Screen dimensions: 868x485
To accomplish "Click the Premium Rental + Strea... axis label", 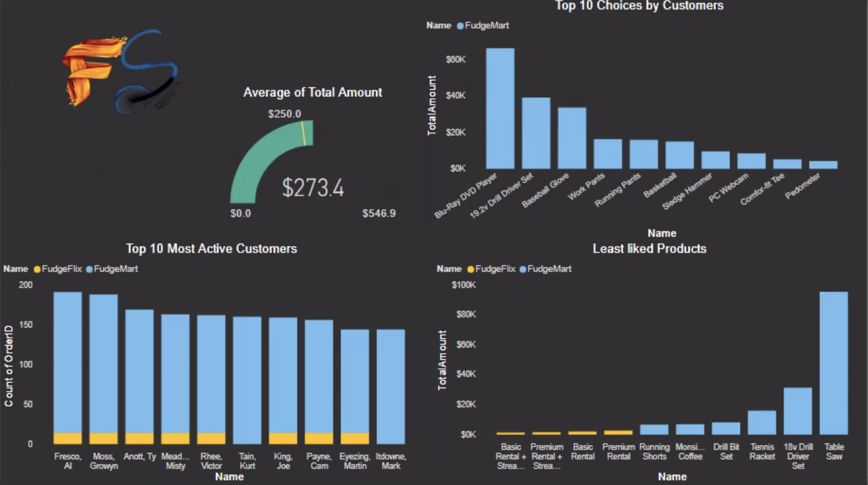I will click(547, 457).
